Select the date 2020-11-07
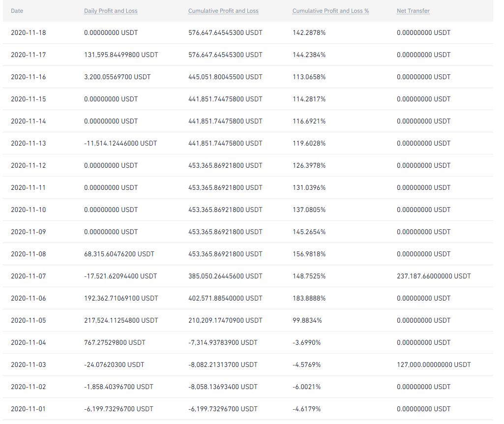 tap(29, 276)
